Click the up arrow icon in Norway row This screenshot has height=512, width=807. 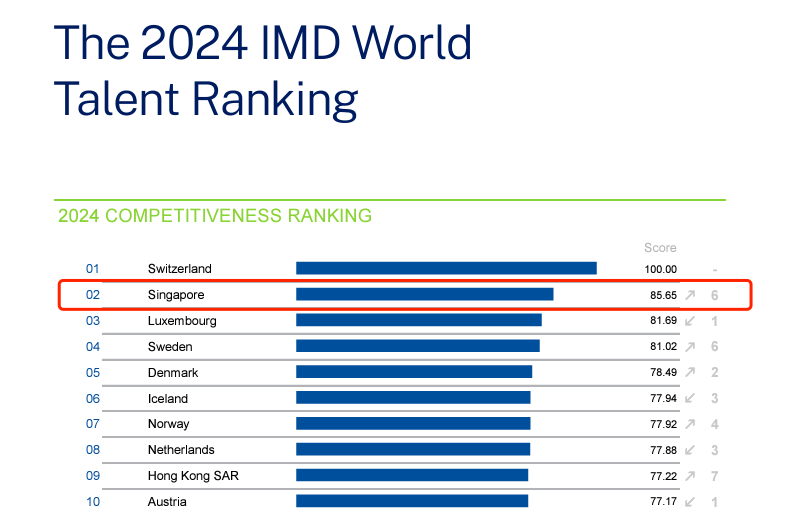pos(689,424)
